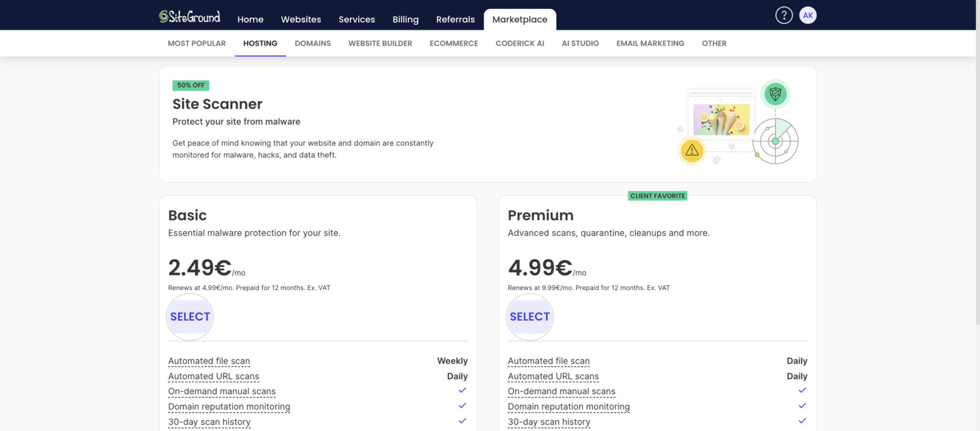Open the Services menu

click(357, 19)
